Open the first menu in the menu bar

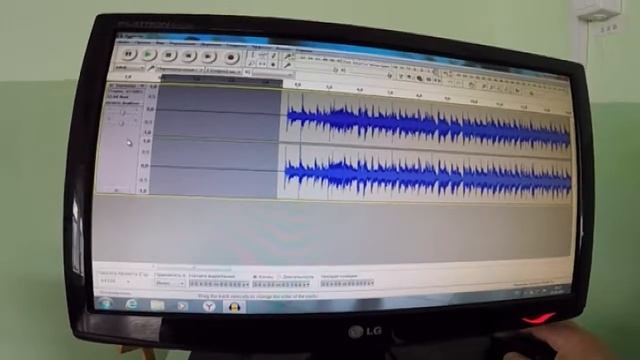click(x=124, y=41)
